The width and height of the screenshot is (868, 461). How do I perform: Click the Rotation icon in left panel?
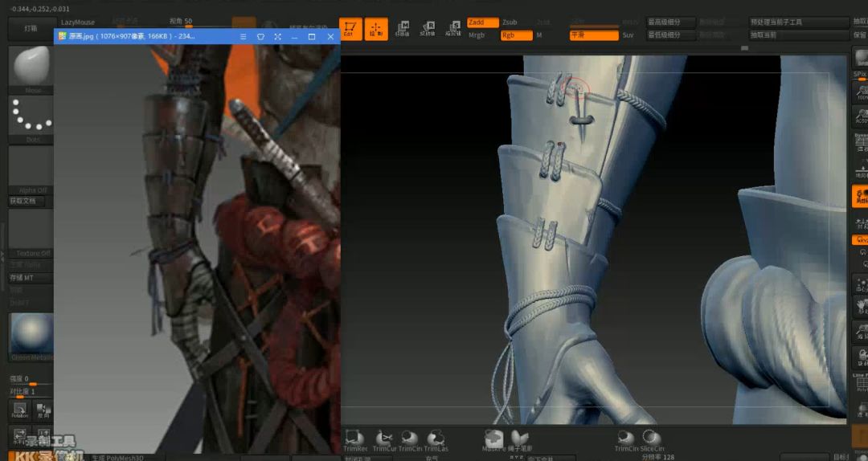(19, 410)
